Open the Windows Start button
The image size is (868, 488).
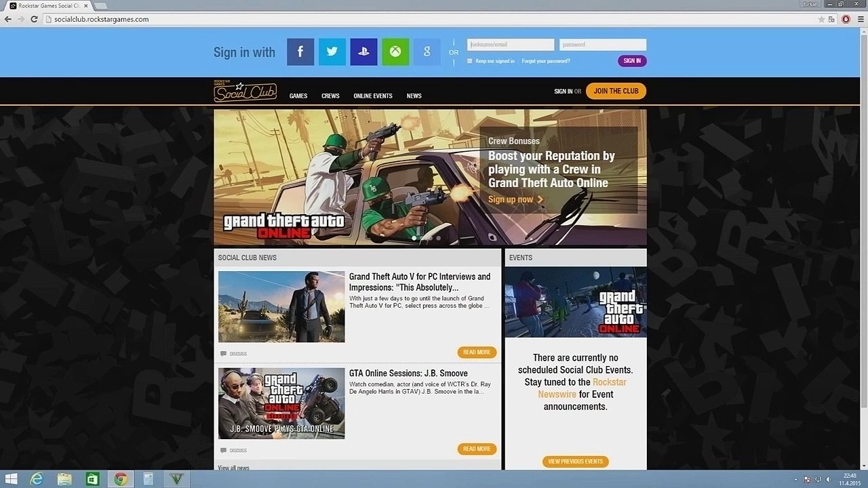(x=11, y=479)
